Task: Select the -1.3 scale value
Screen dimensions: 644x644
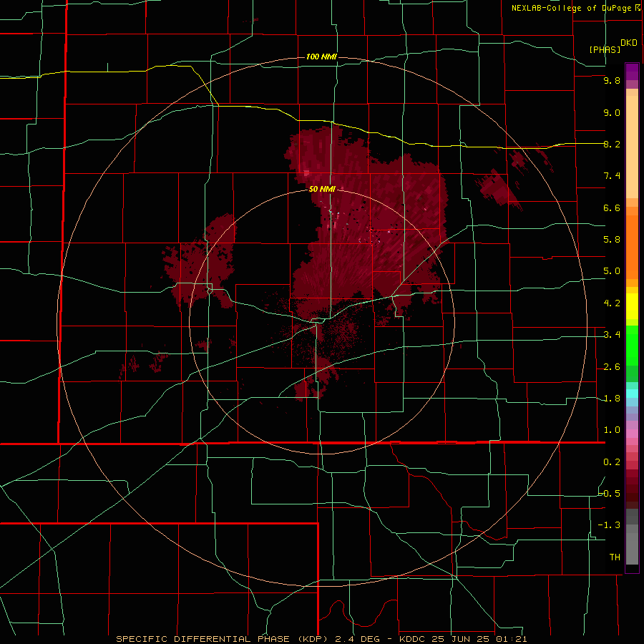Action: pos(609,525)
